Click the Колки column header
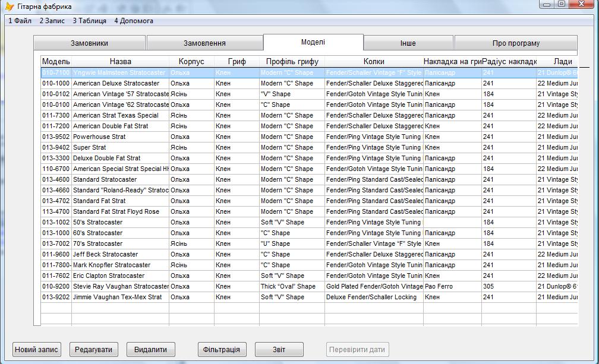599x364 pixels. (x=374, y=61)
